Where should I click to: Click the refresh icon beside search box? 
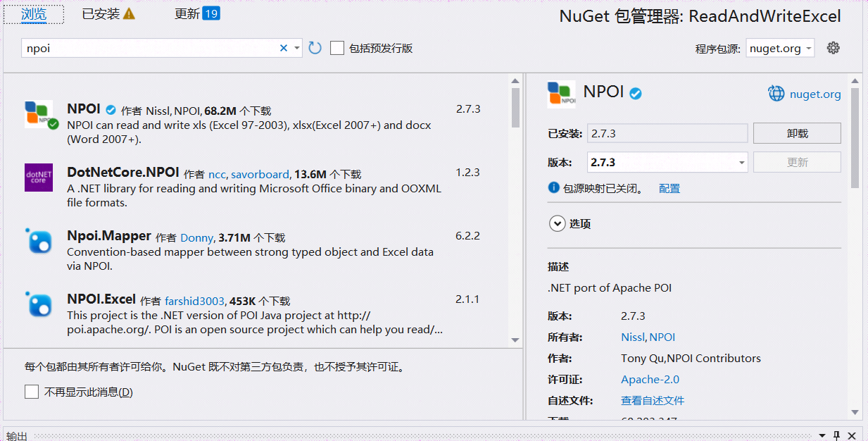(x=315, y=48)
